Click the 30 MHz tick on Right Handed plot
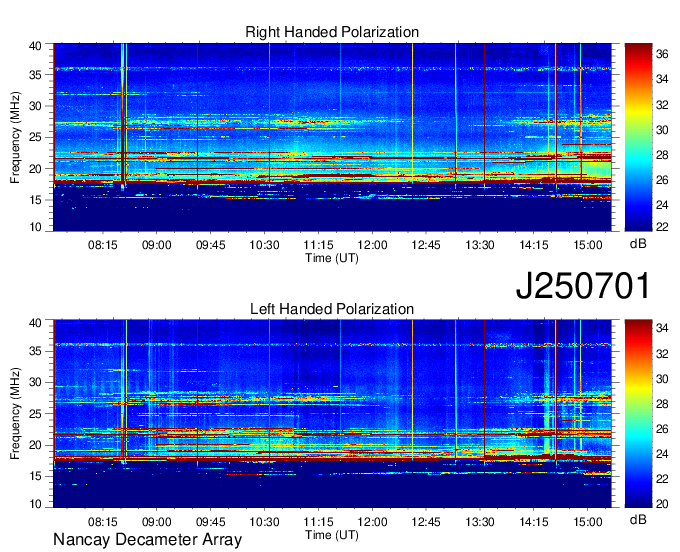Image resolution: width=680 pixels, height=552 pixels. pos(35,106)
